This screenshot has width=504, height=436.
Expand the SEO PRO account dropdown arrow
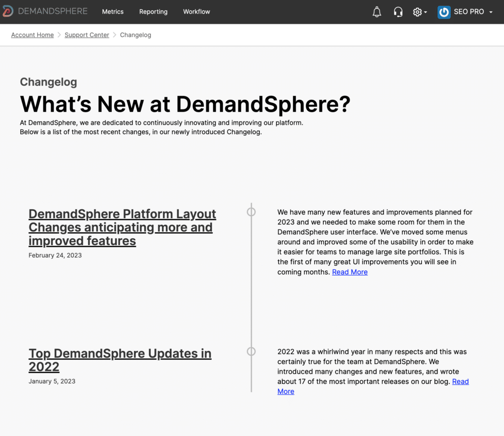[x=491, y=12]
